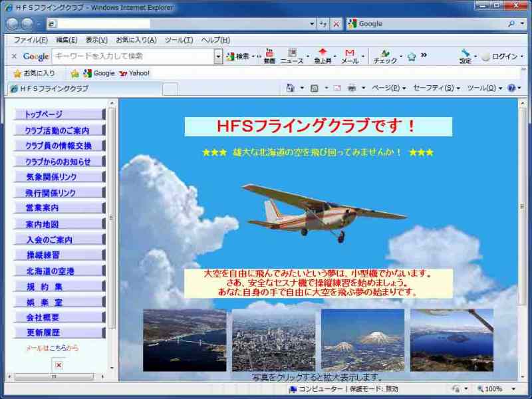Click the YouTube 動画 icon in Google toolbar
Screen dimensions: 532x399
click(x=269, y=56)
